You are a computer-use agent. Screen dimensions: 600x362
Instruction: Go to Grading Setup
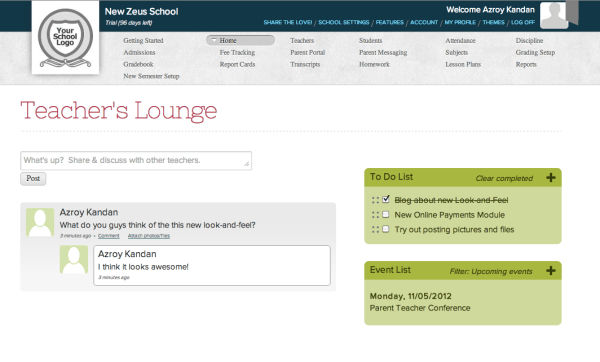pyautogui.click(x=535, y=52)
